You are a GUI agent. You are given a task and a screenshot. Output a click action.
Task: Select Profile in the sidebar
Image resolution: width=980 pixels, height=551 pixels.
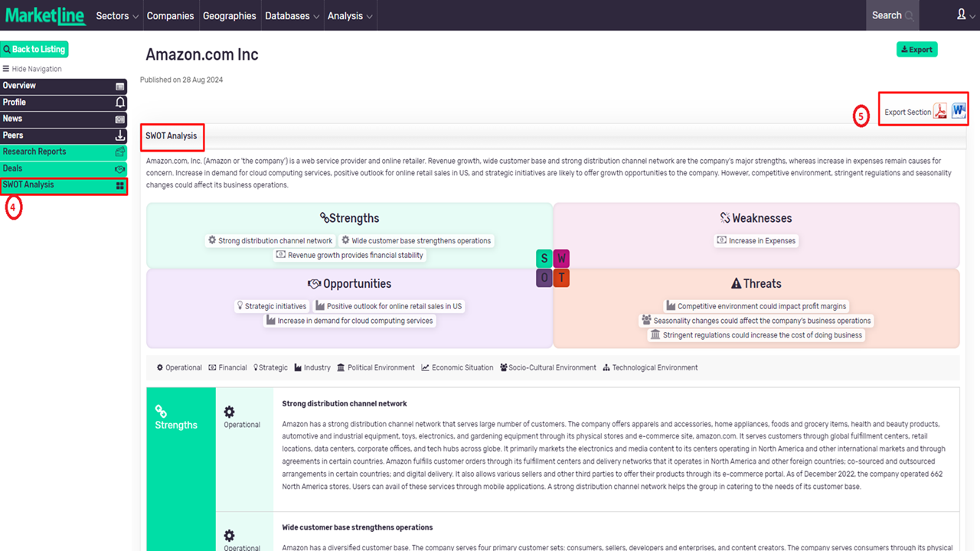pos(64,103)
